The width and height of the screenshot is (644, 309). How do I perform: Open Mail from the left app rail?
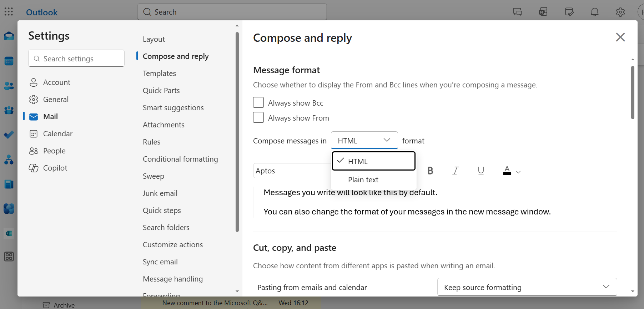[9, 36]
